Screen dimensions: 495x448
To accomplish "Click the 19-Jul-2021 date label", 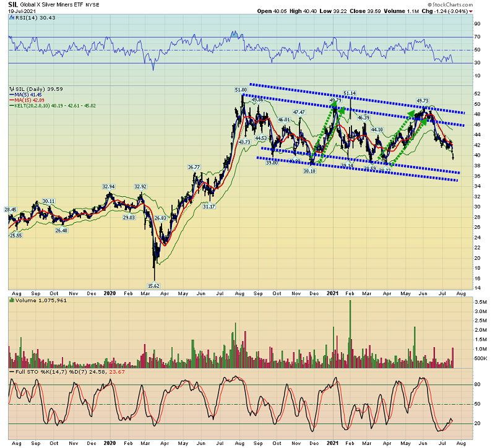I will 18,10.
